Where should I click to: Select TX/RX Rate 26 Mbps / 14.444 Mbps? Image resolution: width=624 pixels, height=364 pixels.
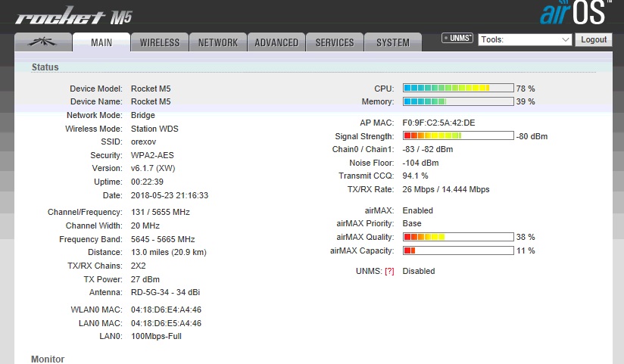click(x=446, y=189)
